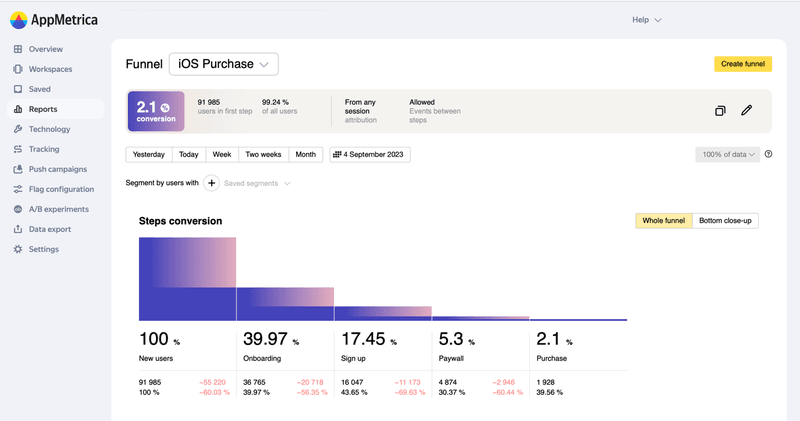The height and width of the screenshot is (421, 800).
Task: Open the Saved segments dropdown
Action: click(258, 183)
